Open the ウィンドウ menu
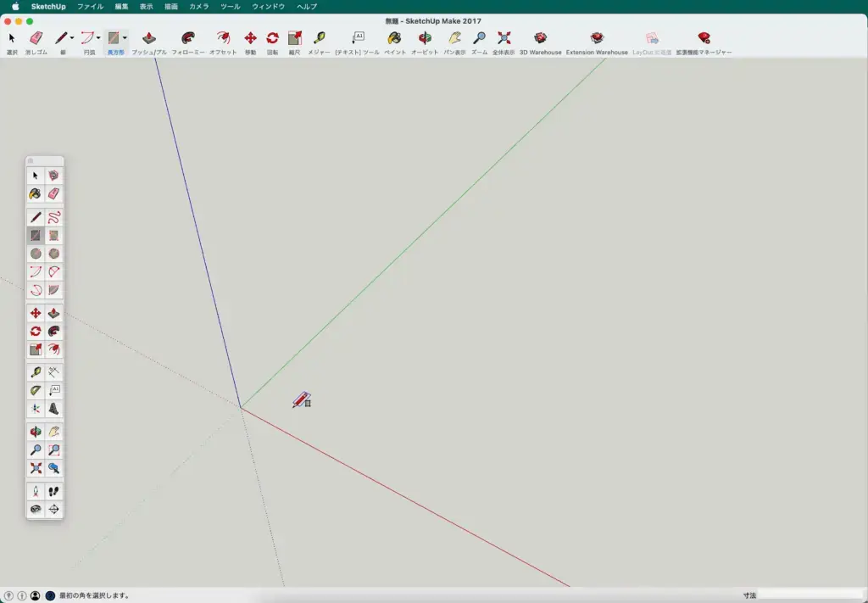Image resolution: width=868 pixels, height=603 pixels. pyautogui.click(x=269, y=7)
